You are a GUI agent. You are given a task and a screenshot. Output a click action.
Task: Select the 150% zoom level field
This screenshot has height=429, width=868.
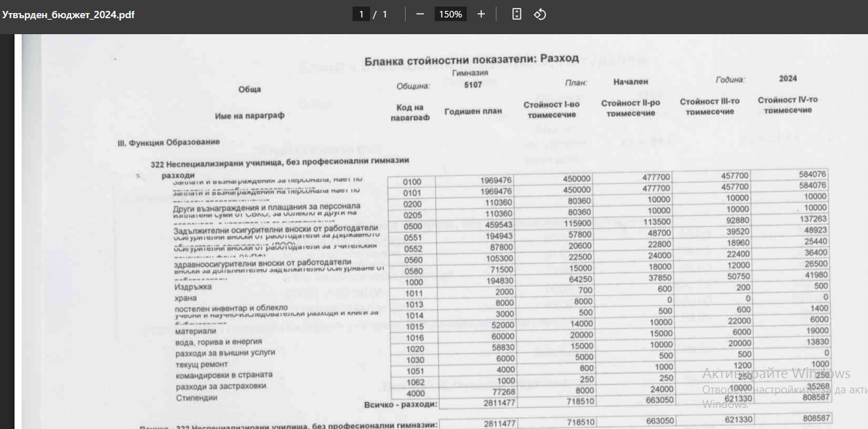coord(451,15)
